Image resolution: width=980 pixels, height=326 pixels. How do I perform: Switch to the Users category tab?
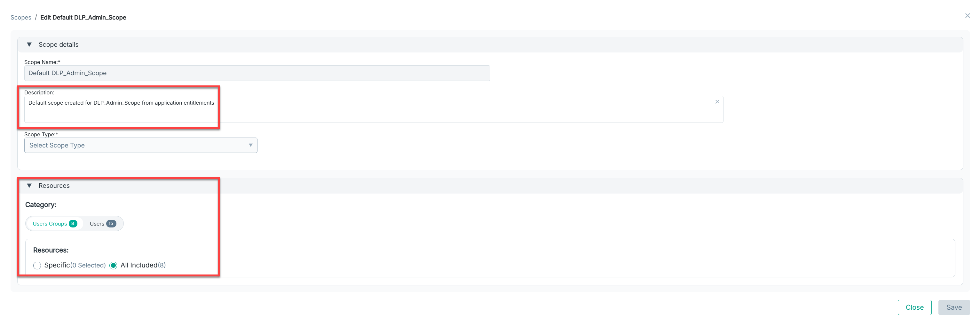pyautogui.click(x=97, y=224)
